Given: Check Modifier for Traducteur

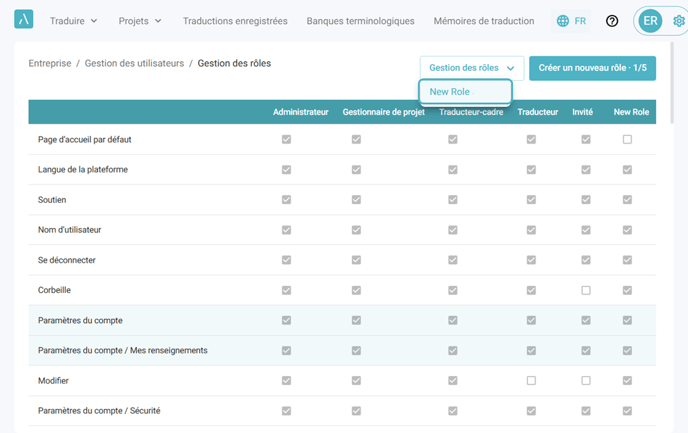Looking at the screenshot, I should pos(531,380).
